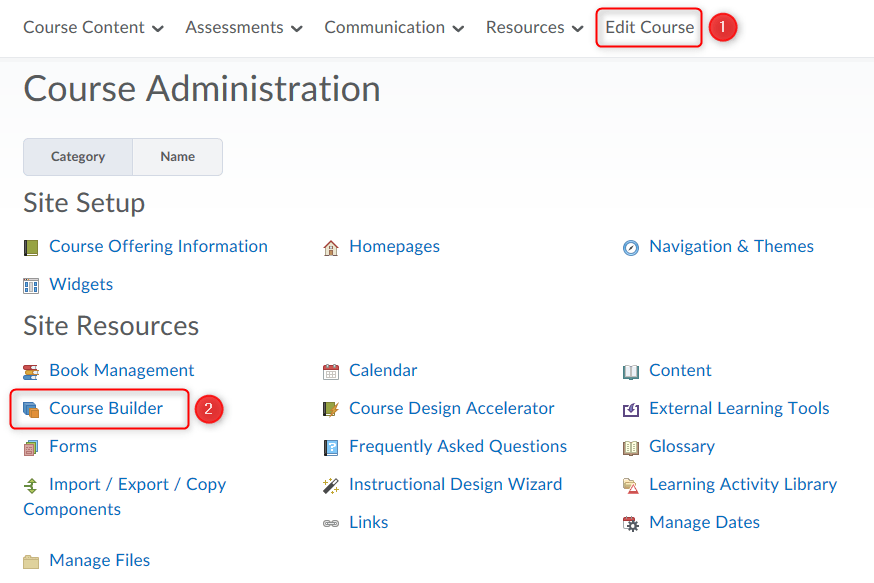Open Course Offering Information link

click(158, 246)
